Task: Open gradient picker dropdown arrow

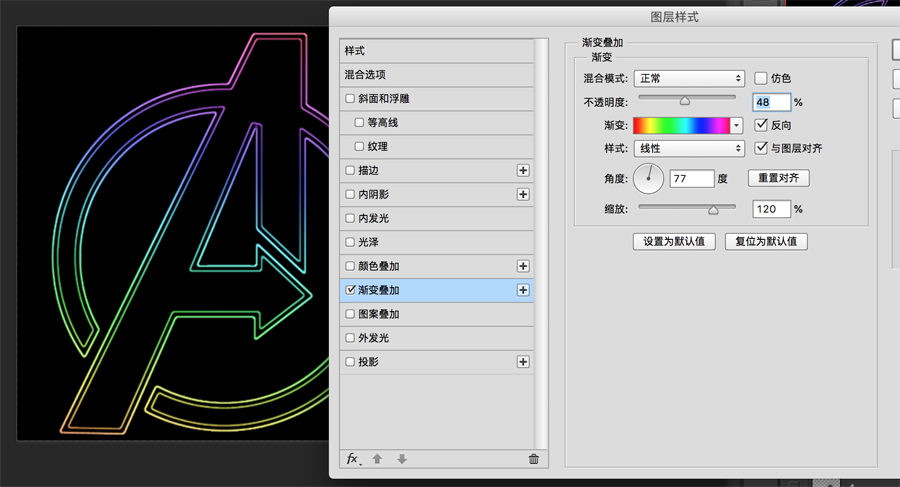Action: [x=736, y=125]
